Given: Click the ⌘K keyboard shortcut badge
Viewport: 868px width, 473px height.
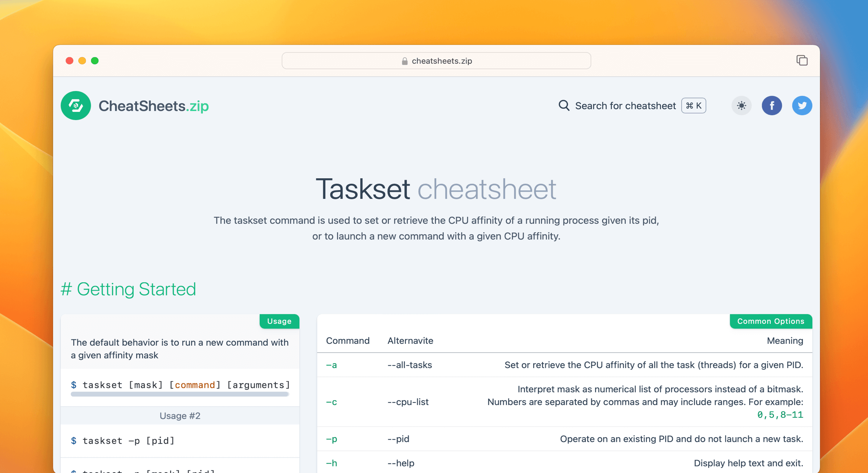Looking at the screenshot, I should [x=693, y=106].
